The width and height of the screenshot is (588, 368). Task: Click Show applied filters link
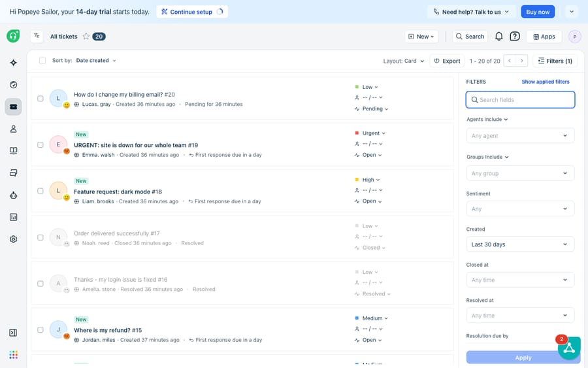546,82
